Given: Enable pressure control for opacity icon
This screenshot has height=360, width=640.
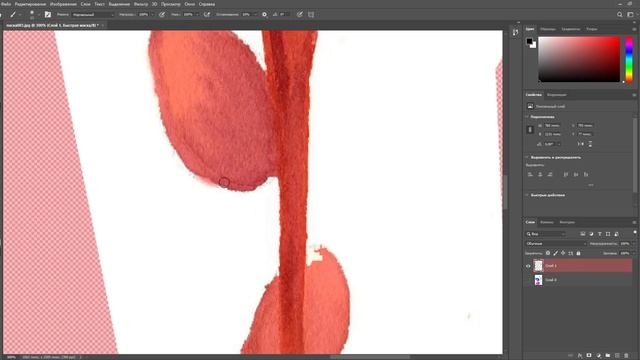Looking at the screenshot, I should point(162,14).
